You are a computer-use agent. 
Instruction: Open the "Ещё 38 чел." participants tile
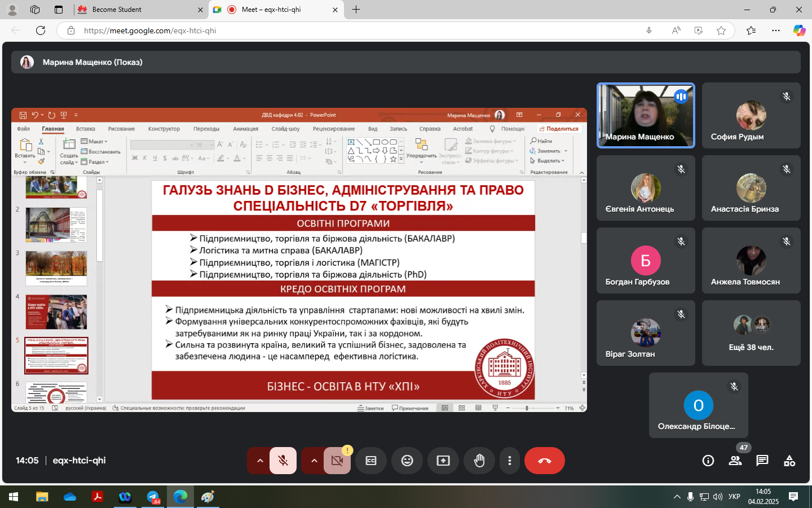(x=751, y=333)
